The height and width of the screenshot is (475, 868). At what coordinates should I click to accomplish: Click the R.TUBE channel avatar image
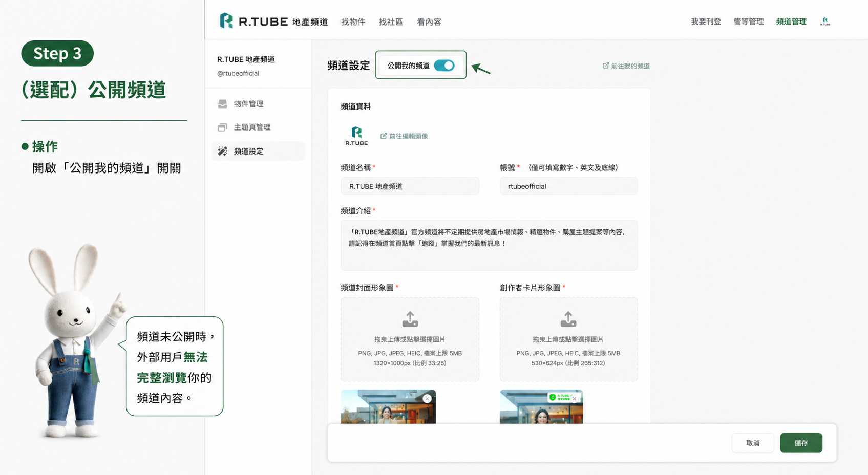[356, 136]
